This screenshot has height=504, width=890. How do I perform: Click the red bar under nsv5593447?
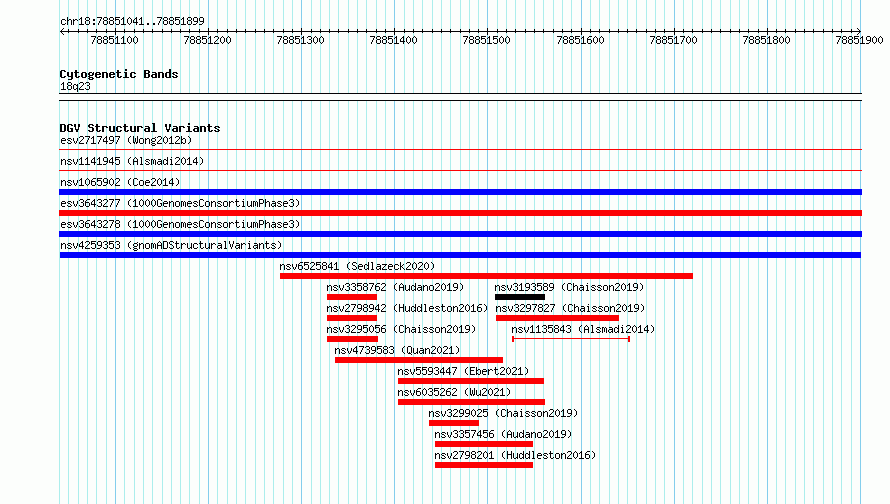[x=471, y=381]
